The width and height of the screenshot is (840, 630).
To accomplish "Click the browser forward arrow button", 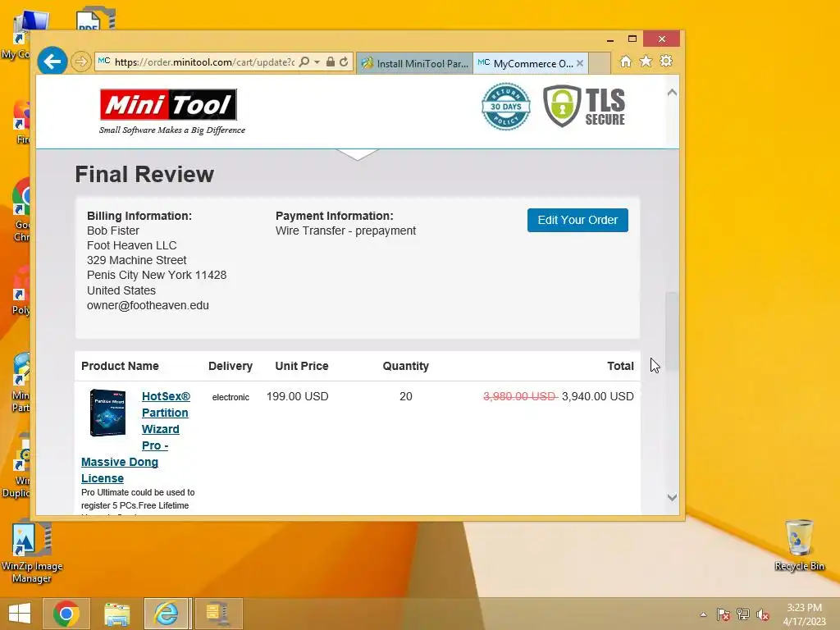I will 81,62.
